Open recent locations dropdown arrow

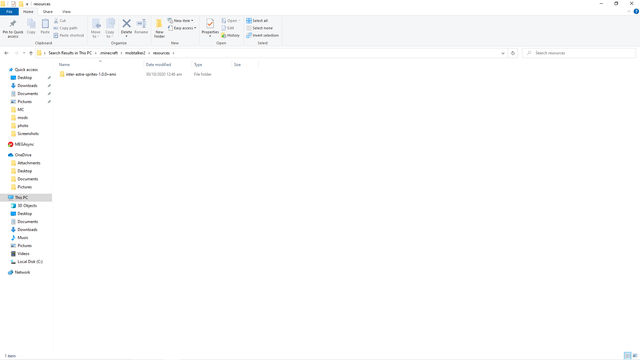coord(24,53)
